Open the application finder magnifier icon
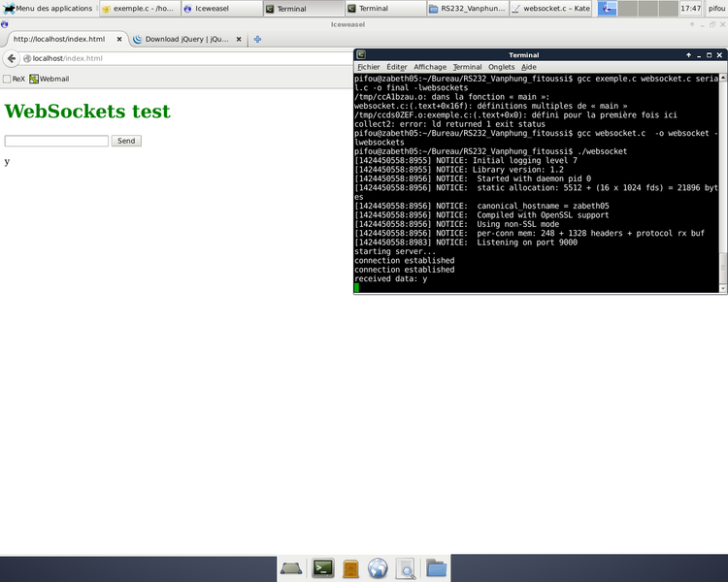 pyautogui.click(x=406, y=568)
